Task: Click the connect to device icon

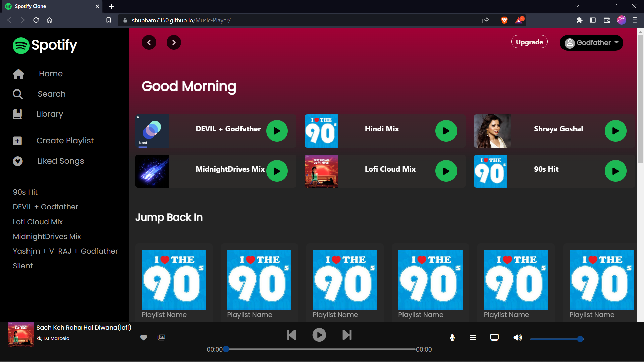Action: click(494, 337)
